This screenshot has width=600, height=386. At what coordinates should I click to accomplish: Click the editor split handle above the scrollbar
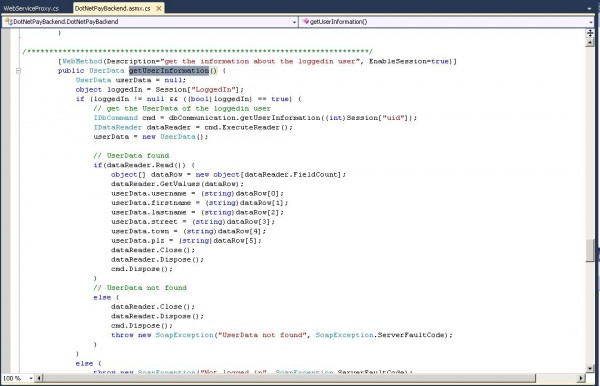point(590,33)
